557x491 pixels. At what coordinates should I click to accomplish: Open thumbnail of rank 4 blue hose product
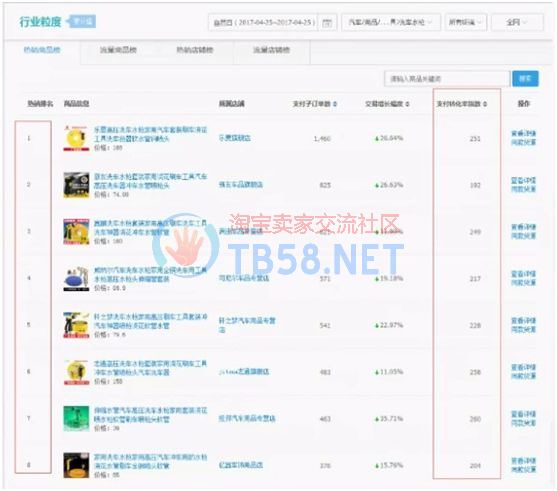click(x=76, y=279)
